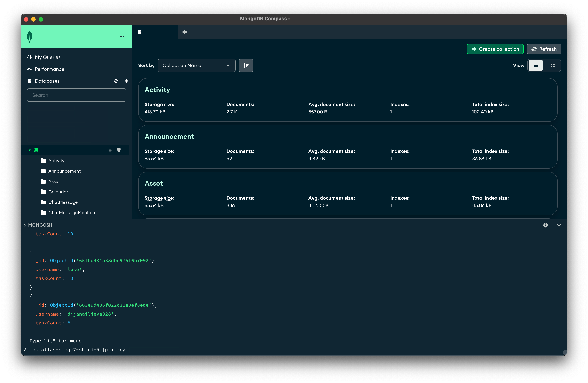Drop database using the trash icon
Screen dimensions: 588x383
pos(119,150)
